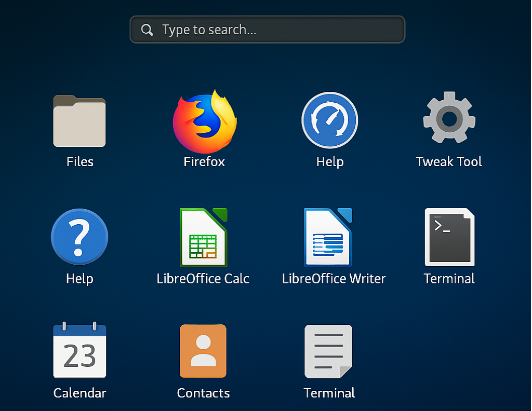Click the "LibreOffice Writer" label

point(334,279)
